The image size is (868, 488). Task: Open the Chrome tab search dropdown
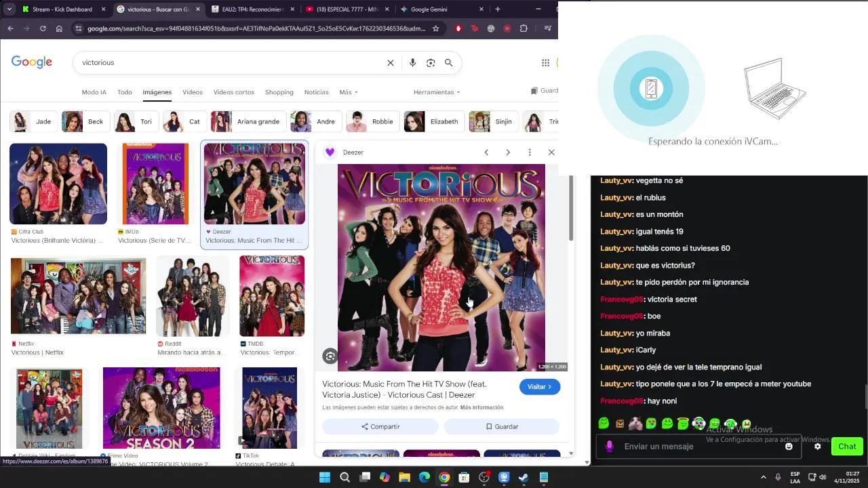coord(9,9)
